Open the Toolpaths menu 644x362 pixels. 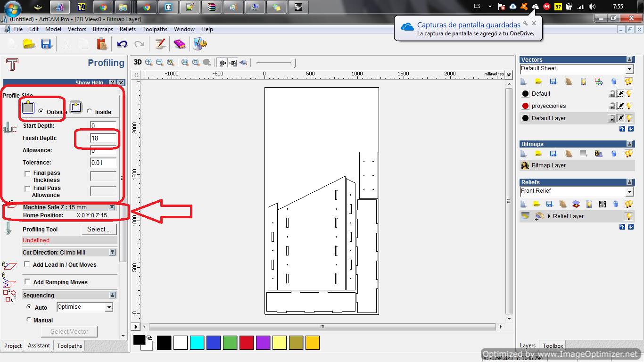point(155,29)
